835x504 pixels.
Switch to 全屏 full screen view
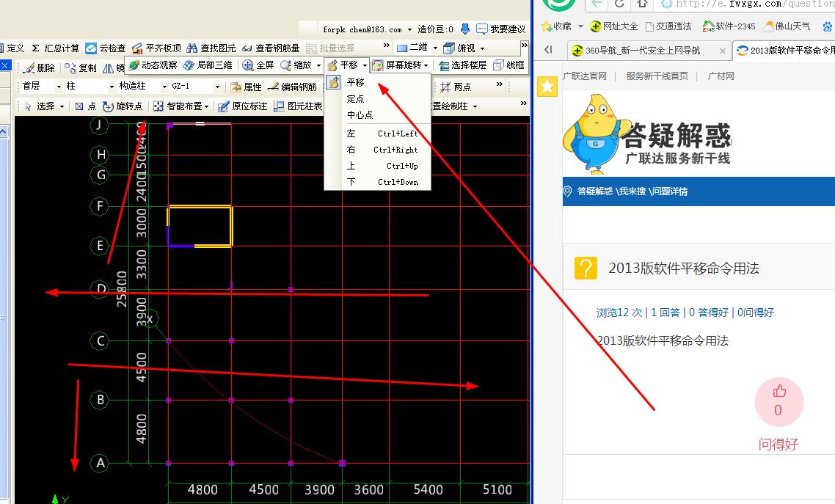[x=258, y=65]
